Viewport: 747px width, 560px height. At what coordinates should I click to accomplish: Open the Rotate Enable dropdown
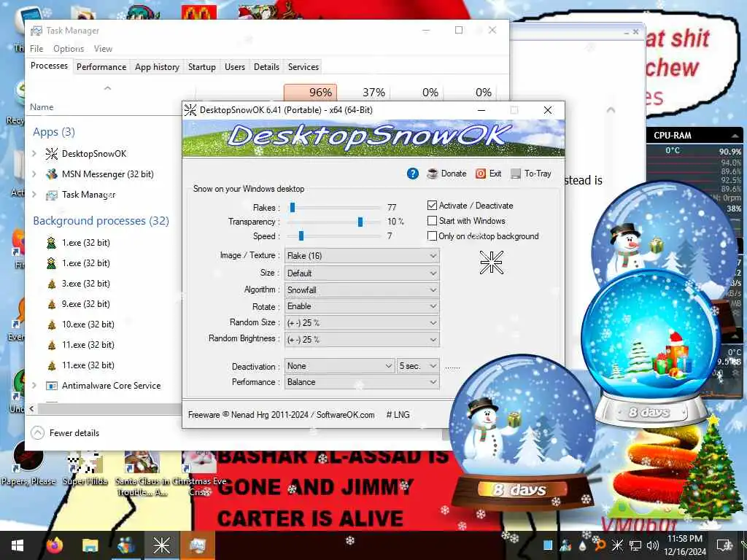click(x=362, y=306)
